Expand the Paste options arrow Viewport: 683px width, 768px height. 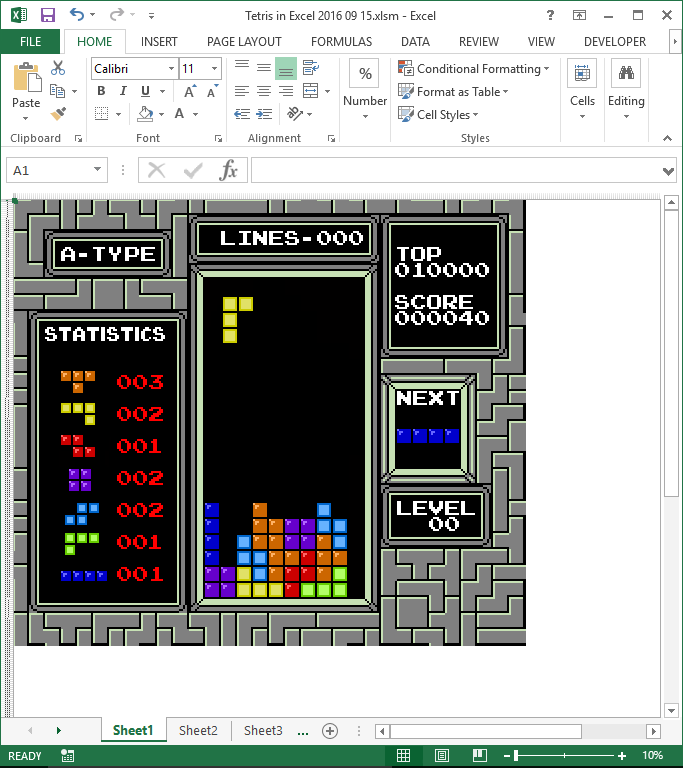click(26, 118)
